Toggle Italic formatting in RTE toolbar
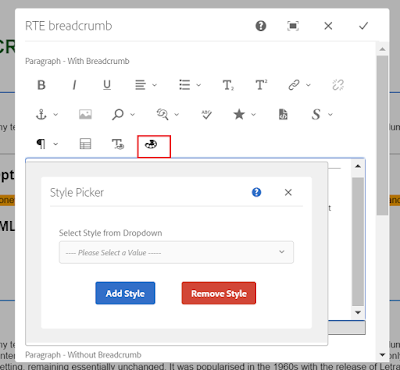Image resolution: width=400 pixels, height=370 pixels. (x=74, y=85)
